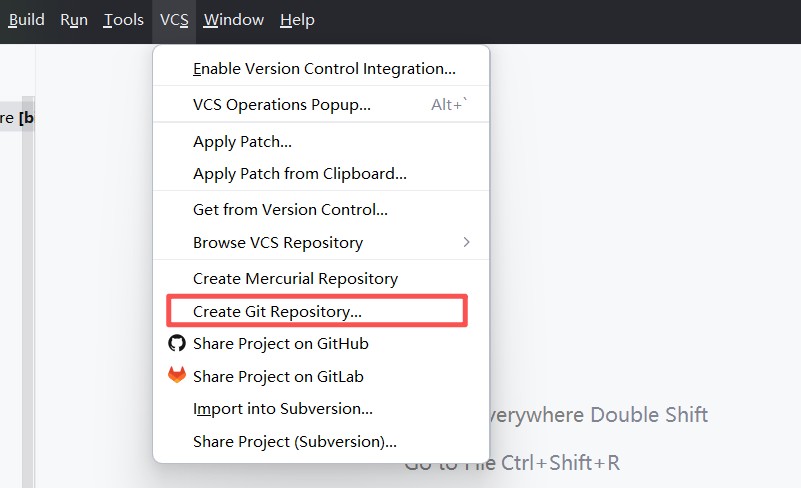Open the Run menu

(x=74, y=20)
